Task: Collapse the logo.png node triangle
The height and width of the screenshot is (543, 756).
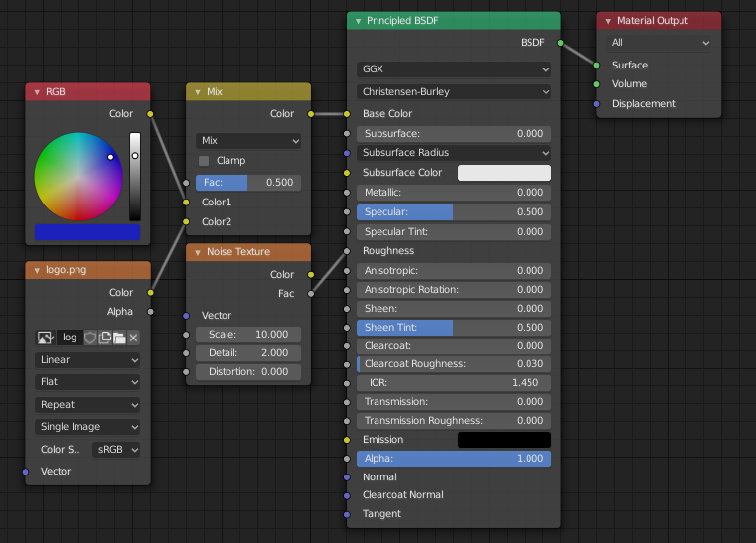Action: [37, 270]
